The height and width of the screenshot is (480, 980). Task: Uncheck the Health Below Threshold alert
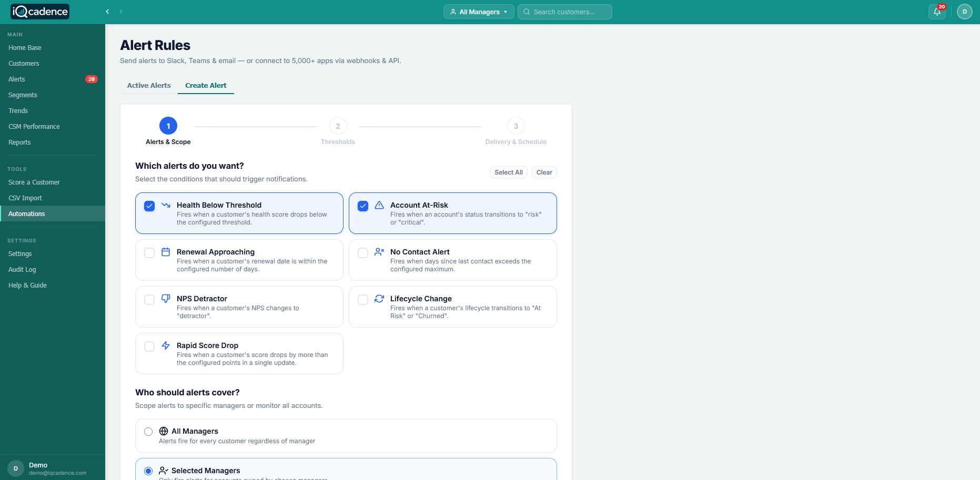[x=149, y=206]
